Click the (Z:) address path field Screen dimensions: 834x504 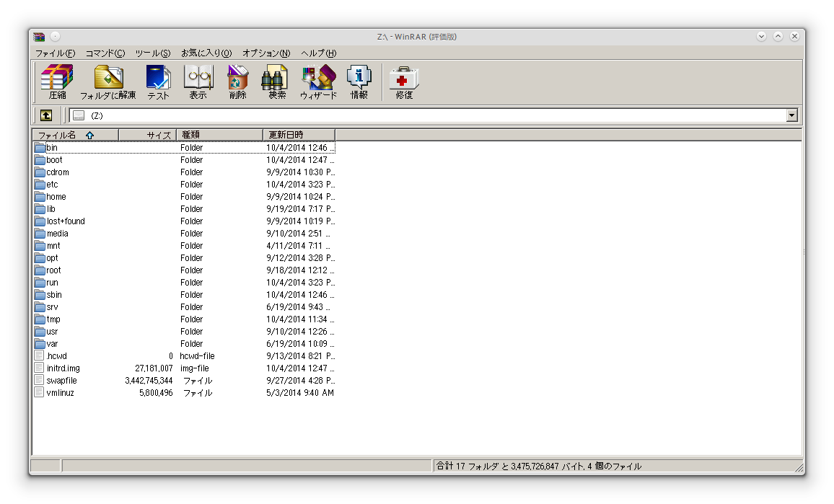[435, 115]
